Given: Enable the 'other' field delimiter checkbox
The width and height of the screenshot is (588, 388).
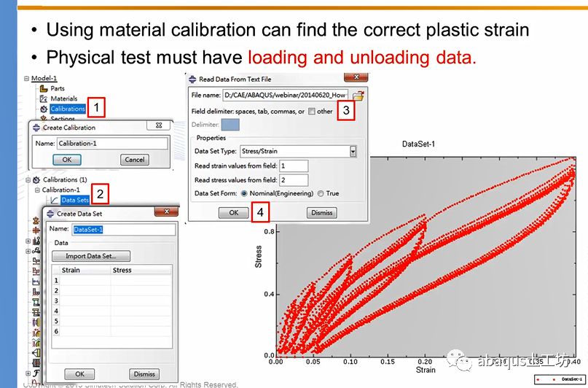Looking at the screenshot, I should (x=312, y=112).
